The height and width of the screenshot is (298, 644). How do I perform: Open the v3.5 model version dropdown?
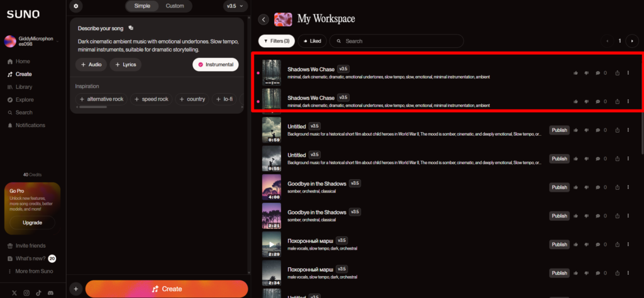[235, 6]
